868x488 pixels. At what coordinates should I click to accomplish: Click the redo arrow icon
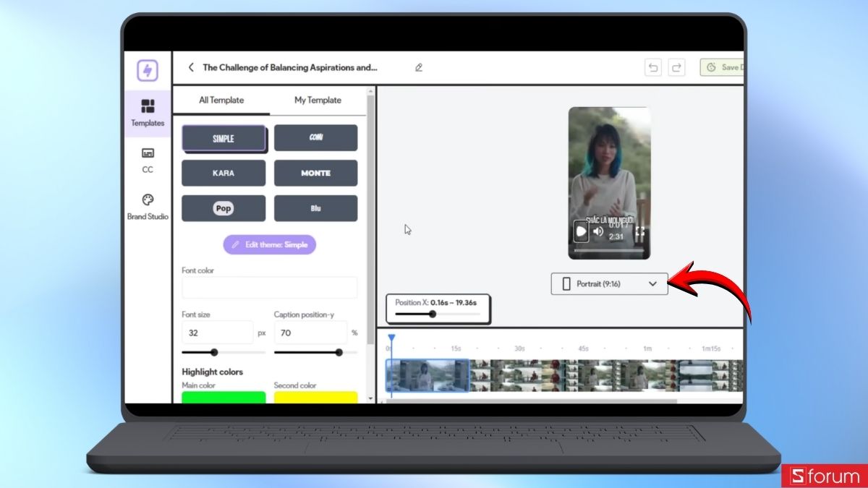[676, 67]
